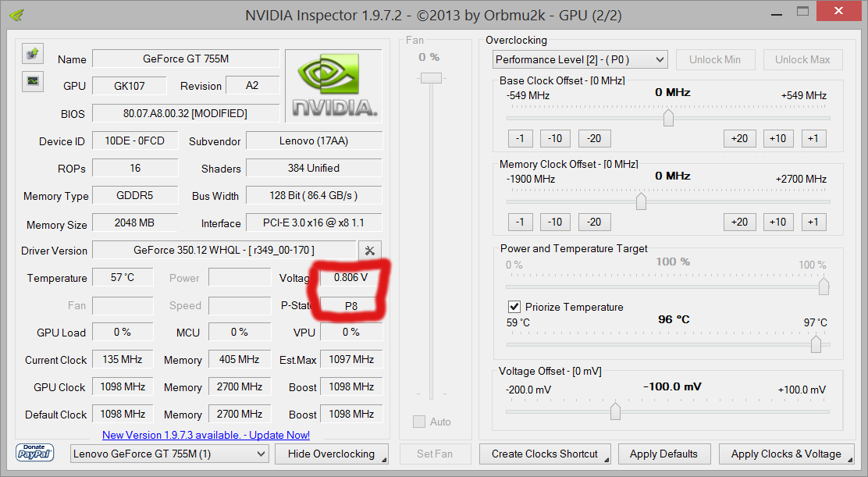This screenshot has width=868, height=477.
Task: Close the NVIDIA Inspector window
Action: pos(838,11)
